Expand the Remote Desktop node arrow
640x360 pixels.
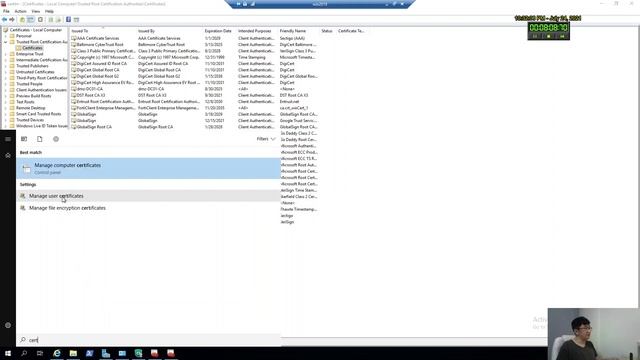pyautogui.click(x=6, y=108)
